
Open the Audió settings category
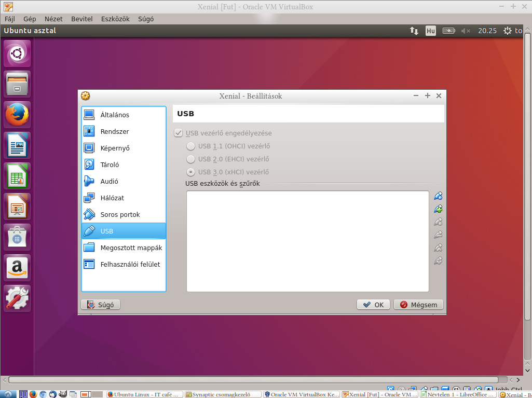tap(124, 181)
